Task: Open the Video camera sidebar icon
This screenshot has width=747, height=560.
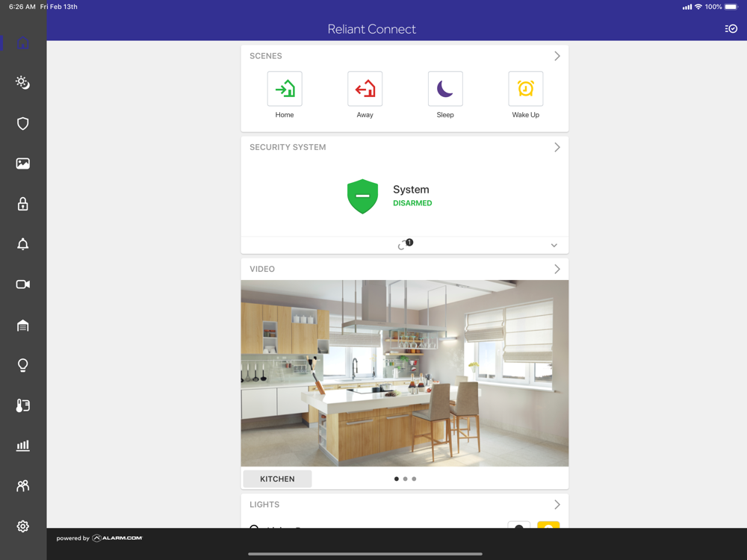Action: (23, 284)
